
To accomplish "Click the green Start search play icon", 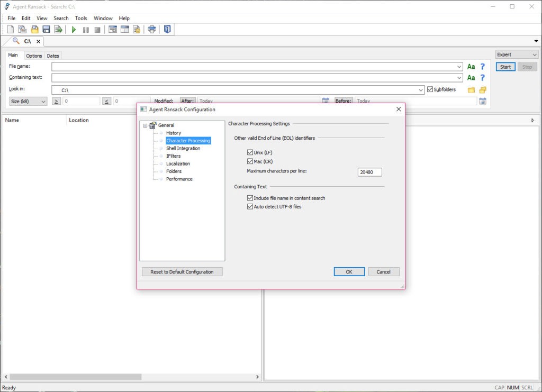I will click(74, 30).
